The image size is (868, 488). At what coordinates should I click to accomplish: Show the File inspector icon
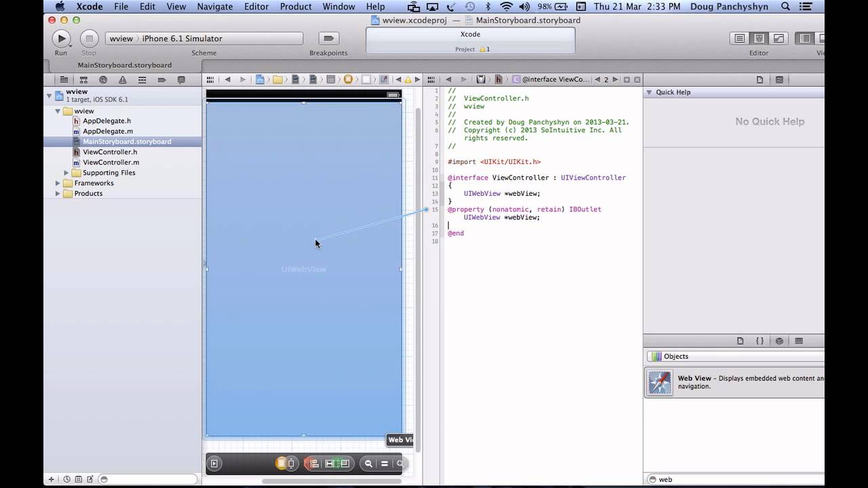tap(759, 79)
